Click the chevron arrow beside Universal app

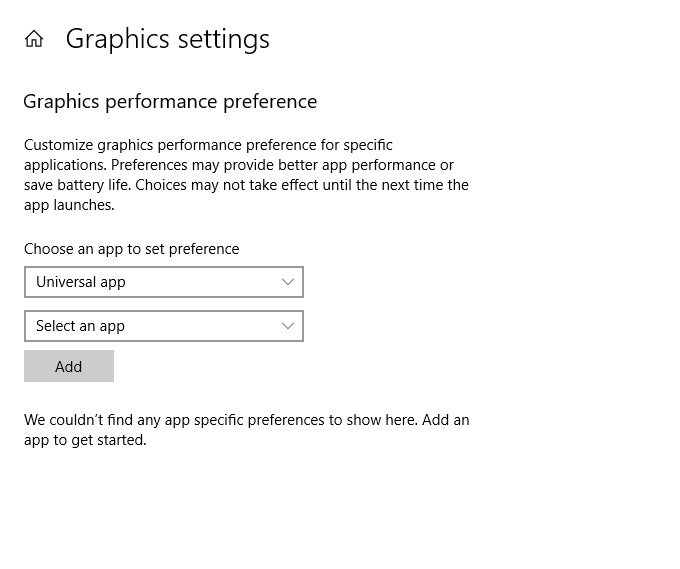click(x=288, y=282)
